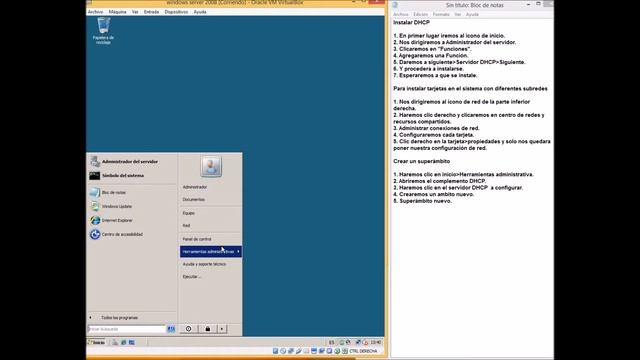This screenshot has width=640, height=360.
Task: Click the ES language indicator in guest tray
Action: tap(331, 342)
